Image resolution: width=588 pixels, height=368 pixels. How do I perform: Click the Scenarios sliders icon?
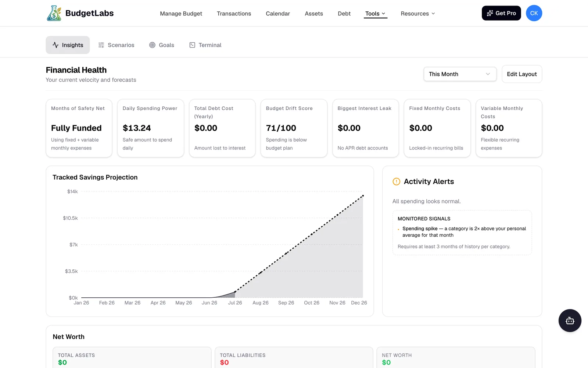click(x=101, y=45)
